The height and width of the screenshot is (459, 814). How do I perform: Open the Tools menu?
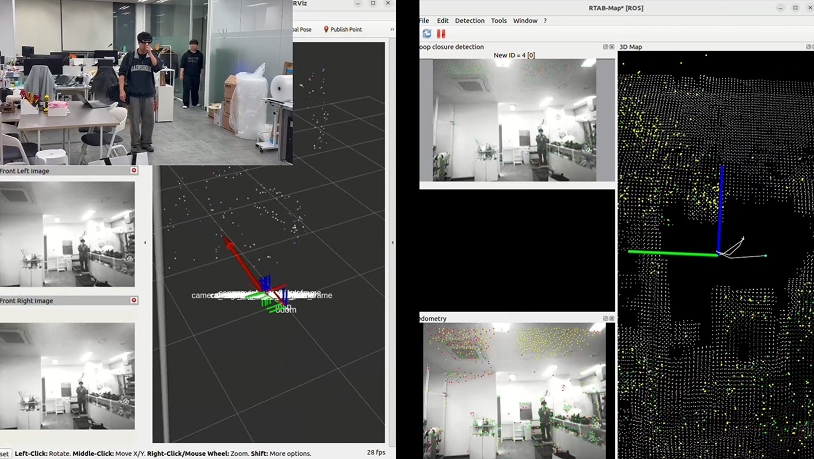498,21
